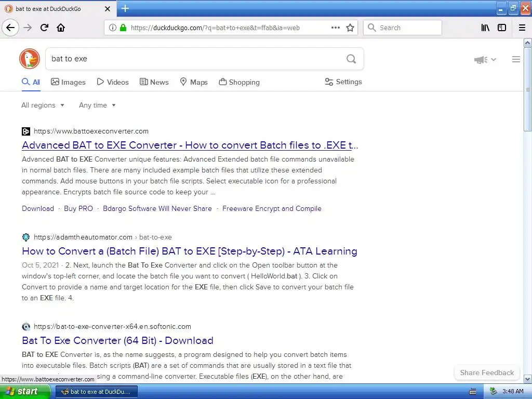Switch to the Shopping results tab
Screen dimensions: 532x399
tap(239, 82)
